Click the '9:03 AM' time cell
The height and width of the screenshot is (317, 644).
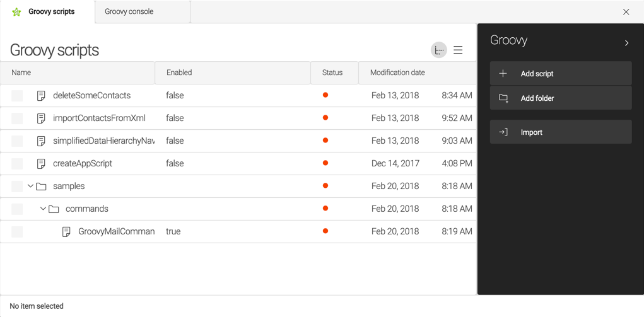(x=457, y=141)
